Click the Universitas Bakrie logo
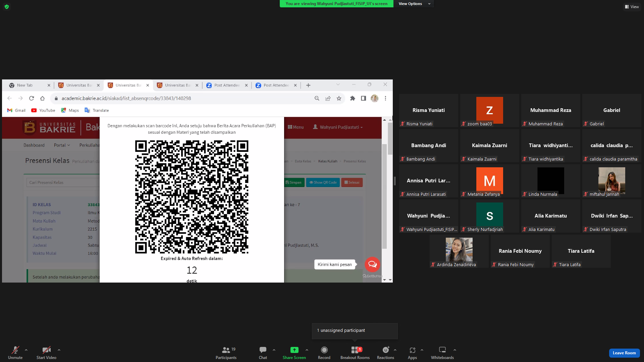 pyautogui.click(x=49, y=127)
